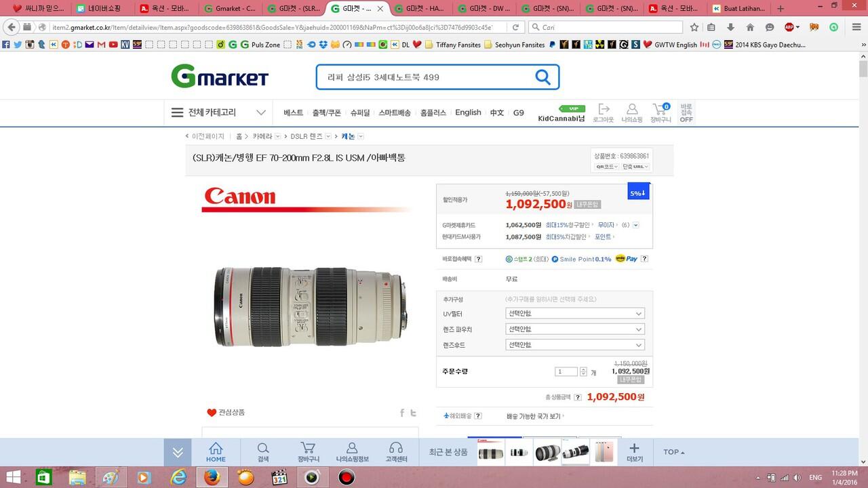
Task: Open 나의쇼핑 user icon
Action: 632,113
